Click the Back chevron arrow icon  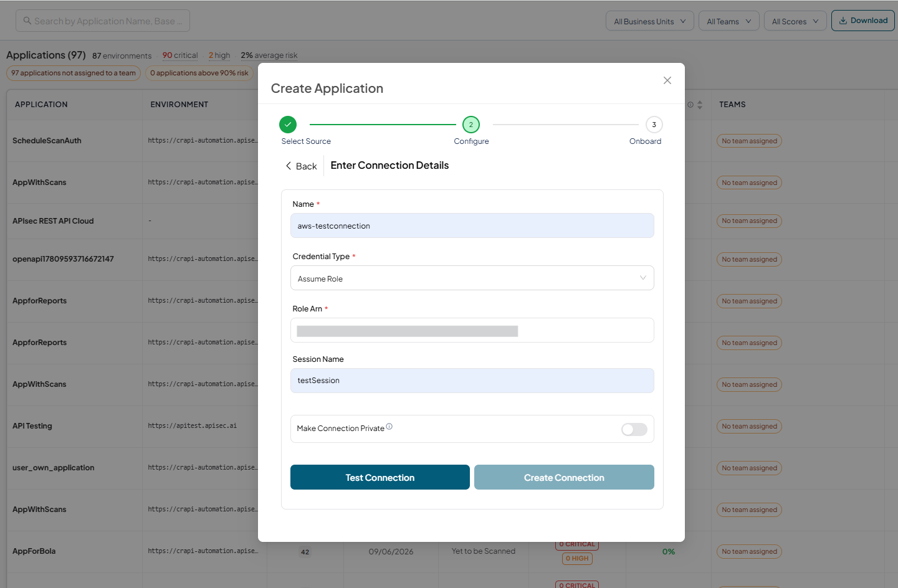pyautogui.click(x=289, y=166)
